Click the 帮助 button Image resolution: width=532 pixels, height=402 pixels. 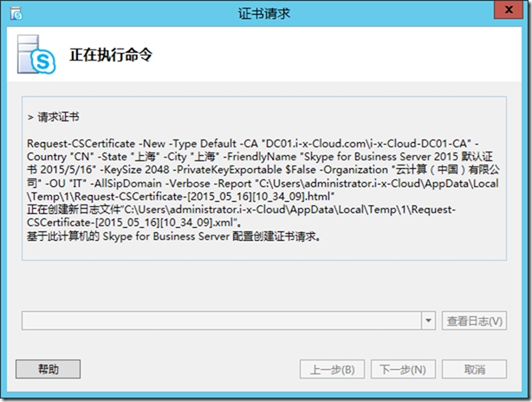[x=49, y=369]
